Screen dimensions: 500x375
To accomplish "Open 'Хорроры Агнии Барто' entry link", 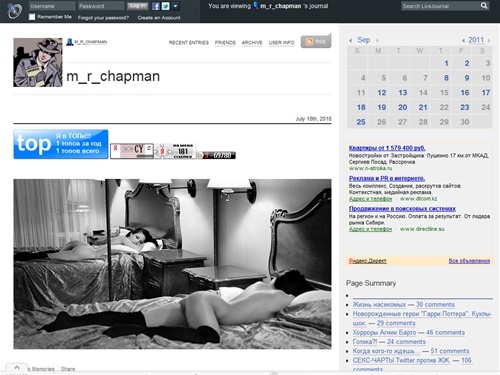I will (x=384, y=333).
